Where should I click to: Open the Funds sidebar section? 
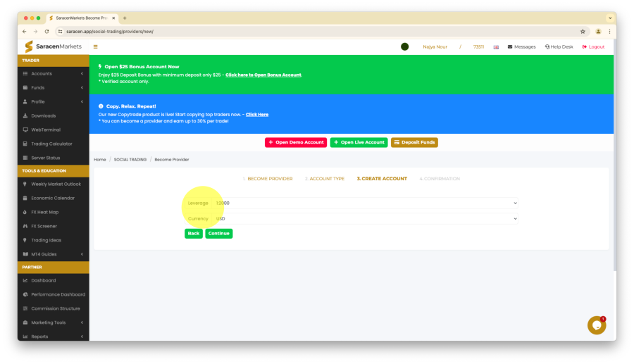(x=53, y=88)
